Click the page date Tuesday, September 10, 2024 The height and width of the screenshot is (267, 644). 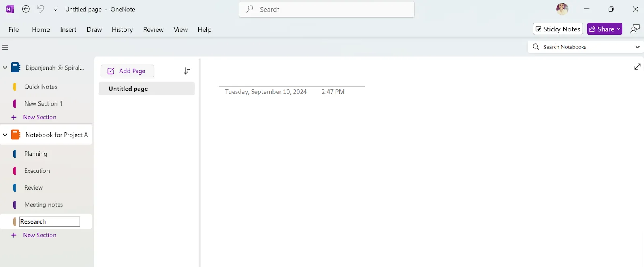(x=266, y=92)
